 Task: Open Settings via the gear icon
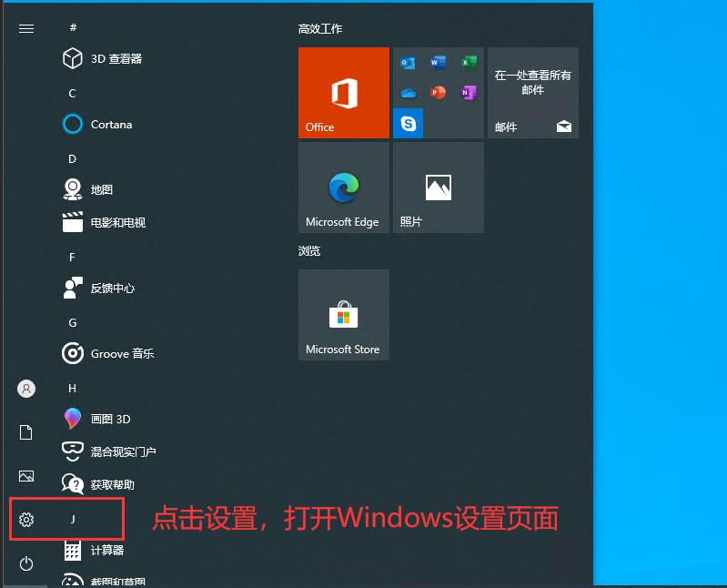(26, 520)
